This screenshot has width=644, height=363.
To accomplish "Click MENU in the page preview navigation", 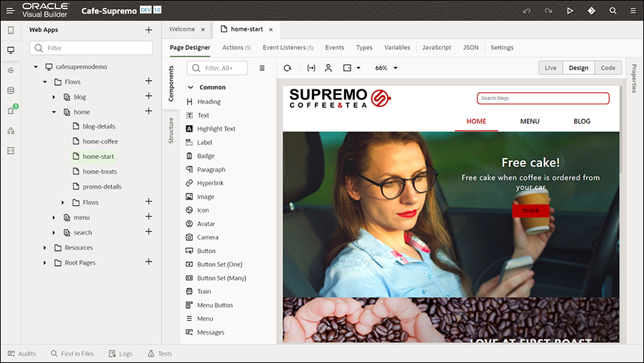I will 530,121.
